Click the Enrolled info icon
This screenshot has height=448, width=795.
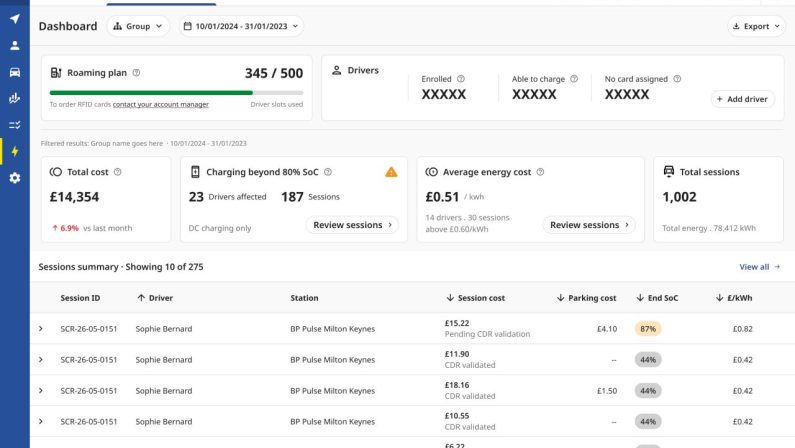tap(460, 79)
